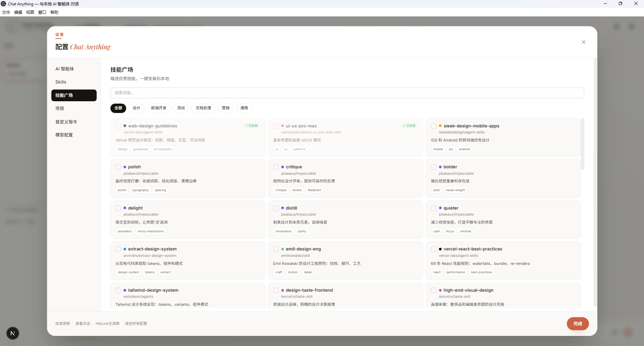644x346 pixels.
Task: Switch to the Skills section
Action: click(74, 82)
